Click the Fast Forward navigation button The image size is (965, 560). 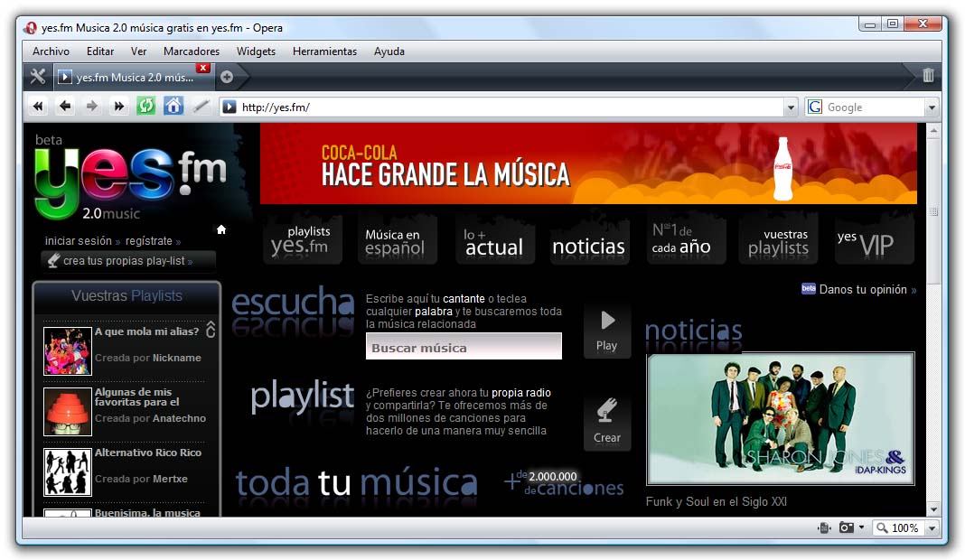pos(118,107)
